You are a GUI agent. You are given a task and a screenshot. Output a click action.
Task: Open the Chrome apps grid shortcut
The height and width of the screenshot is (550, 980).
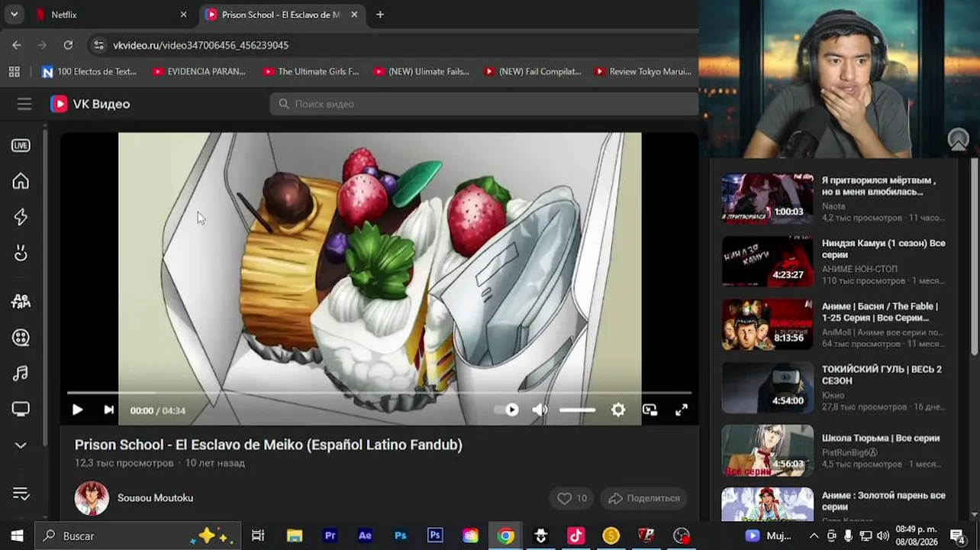pyautogui.click(x=14, y=72)
